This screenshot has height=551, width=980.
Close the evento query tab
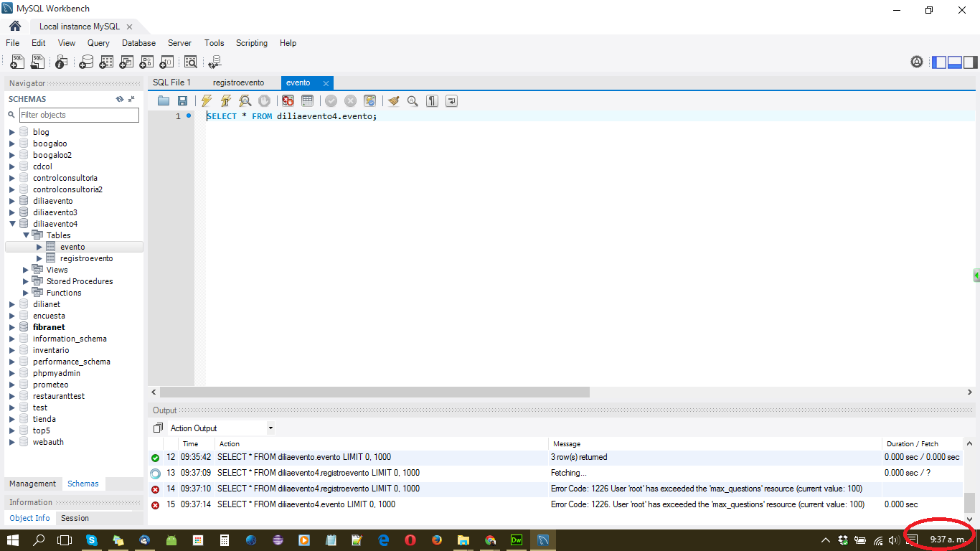pyautogui.click(x=326, y=83)
